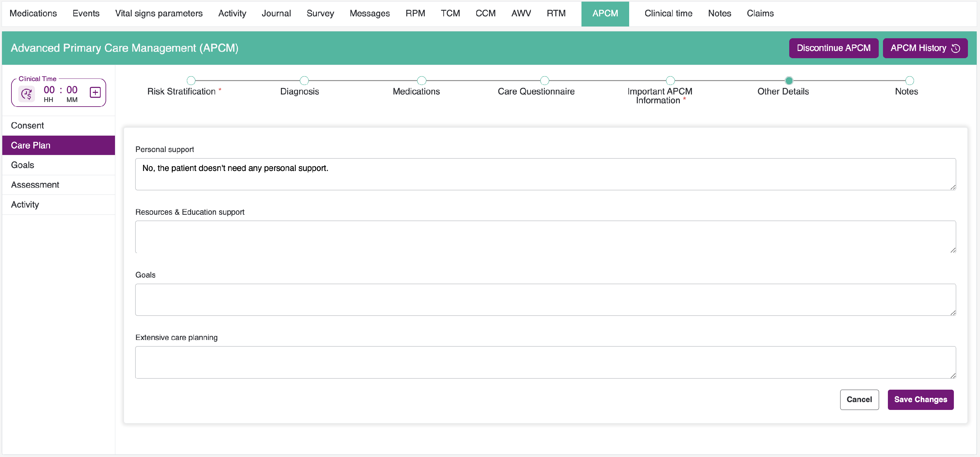980x457 pixels.
Task: Click the plus icon to add clinical time
Action: pyautogui.click(x=95, y=92)
